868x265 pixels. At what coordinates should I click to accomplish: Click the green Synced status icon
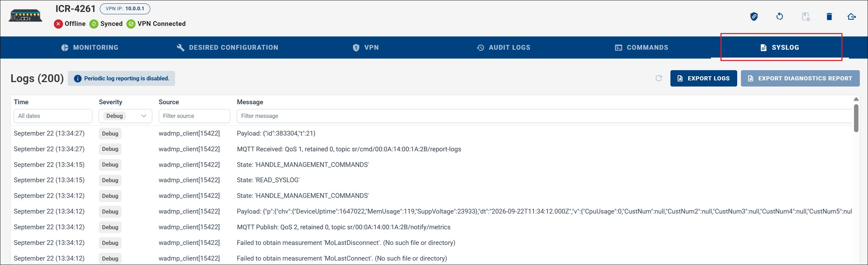point(94,24)
